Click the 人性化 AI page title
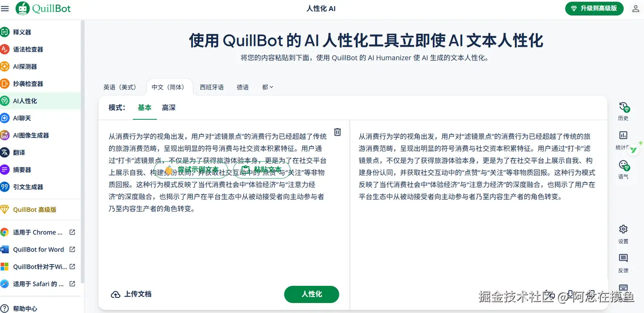The image size is (644, 313). [321, 9]
